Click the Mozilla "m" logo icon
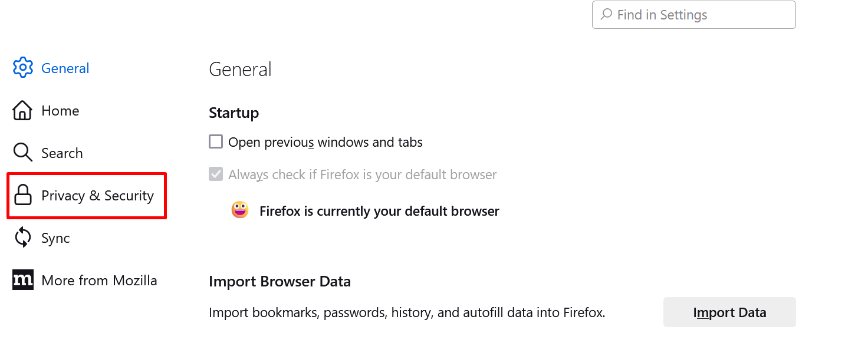The width and height of the screenshot is (868, 356). point(22,280)
